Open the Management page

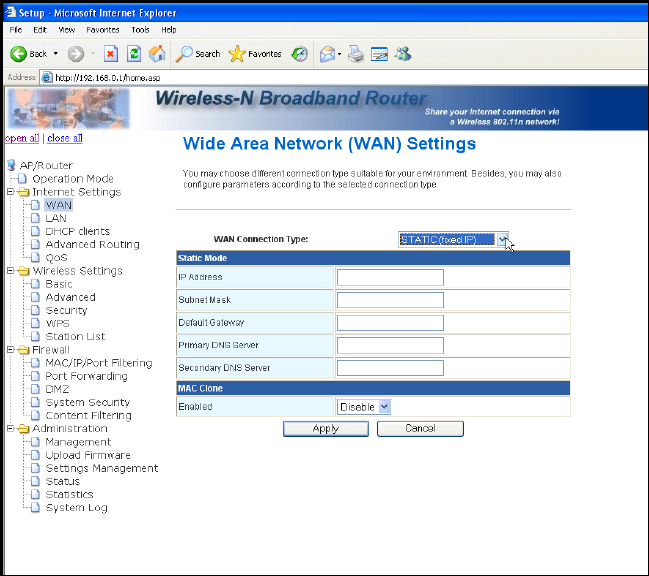coord(78,442)
